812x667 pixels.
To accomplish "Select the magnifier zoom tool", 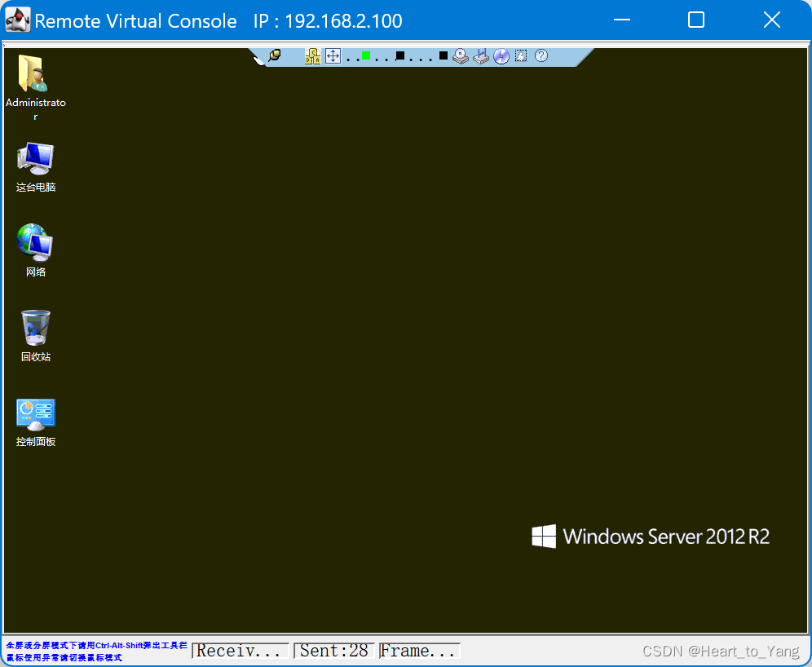I will coord(275,55).
